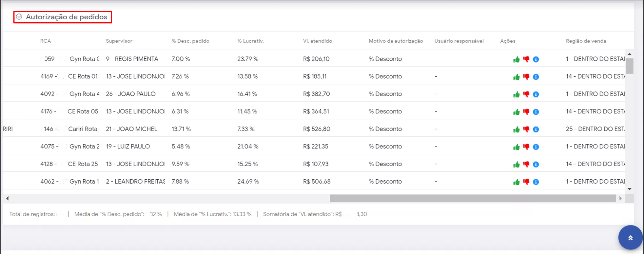Click the Vl. atendido column header
This screenshot has height=254, width=644.
[317, 41]
